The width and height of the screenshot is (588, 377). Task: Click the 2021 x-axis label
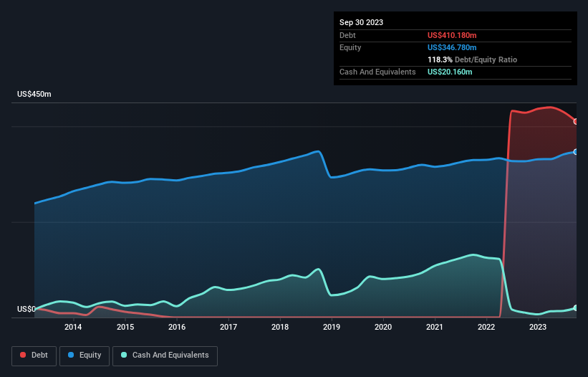tap(435, 327)
